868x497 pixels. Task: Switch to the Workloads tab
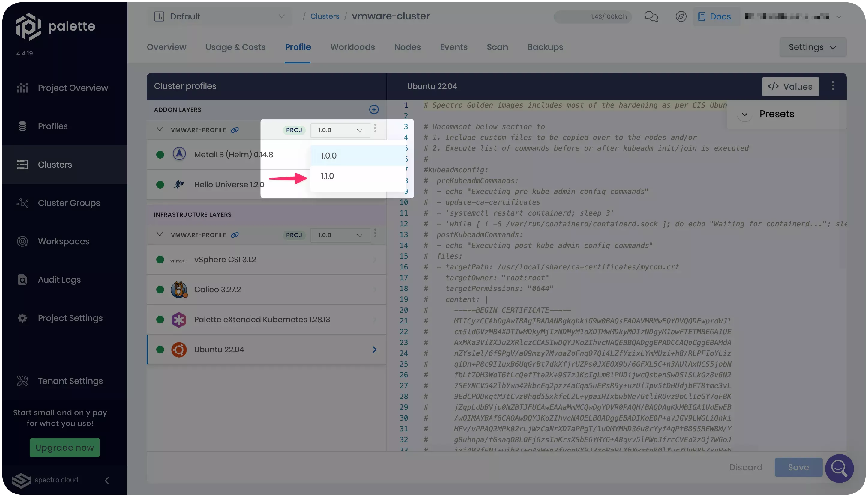(352, 47)
